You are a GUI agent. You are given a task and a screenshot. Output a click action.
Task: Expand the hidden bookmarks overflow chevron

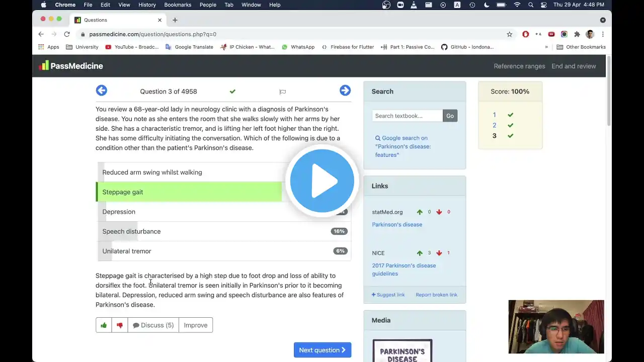pos(546,47)
